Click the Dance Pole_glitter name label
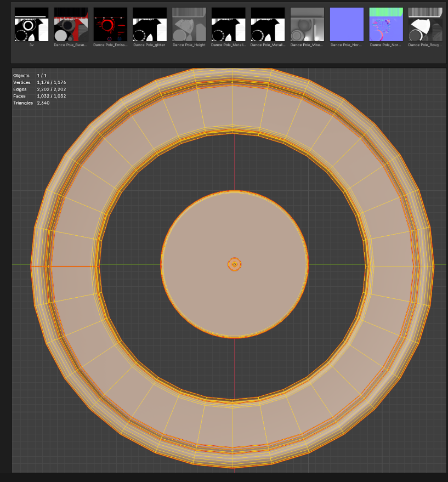 click(149, 45)
